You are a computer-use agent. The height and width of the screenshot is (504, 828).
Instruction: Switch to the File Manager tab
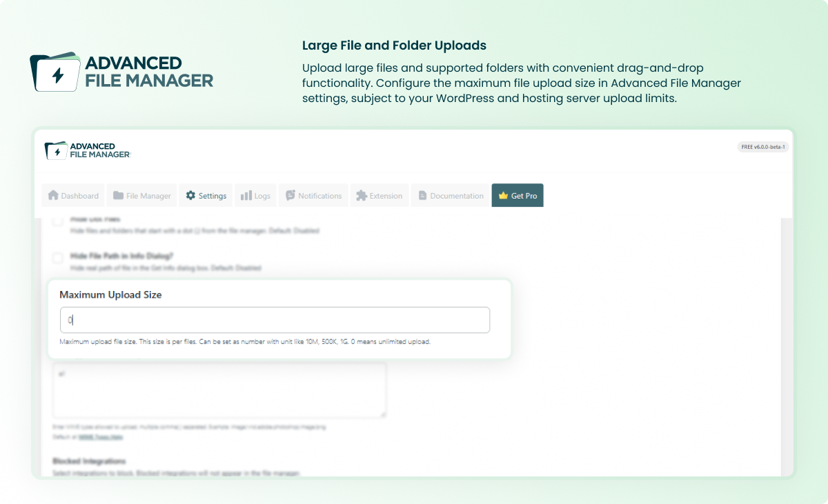point(142,196)
